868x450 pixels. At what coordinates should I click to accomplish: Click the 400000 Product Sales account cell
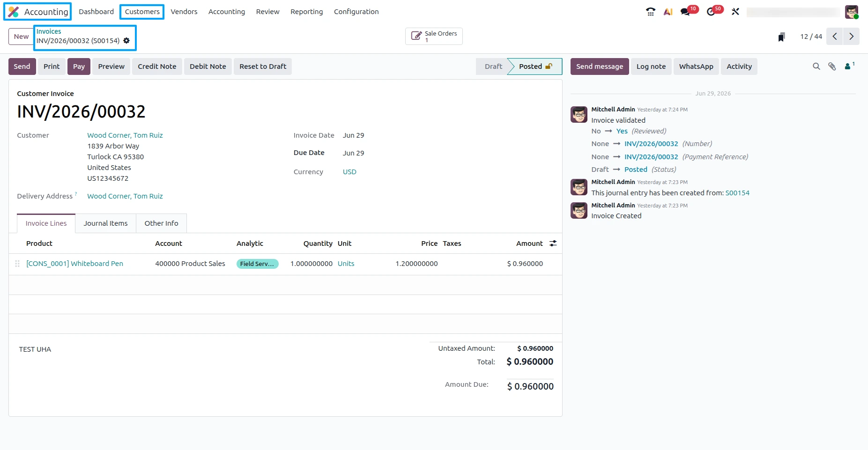coord(190,264)
